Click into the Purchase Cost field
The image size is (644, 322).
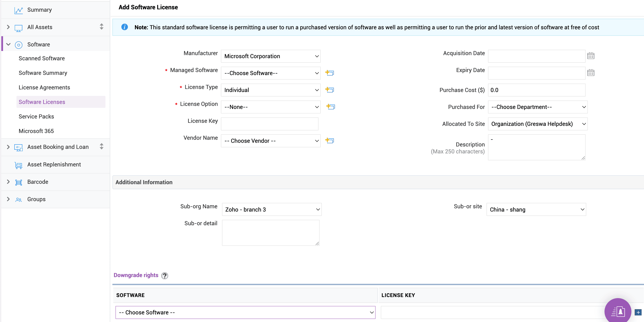click(x=537, y=90)
